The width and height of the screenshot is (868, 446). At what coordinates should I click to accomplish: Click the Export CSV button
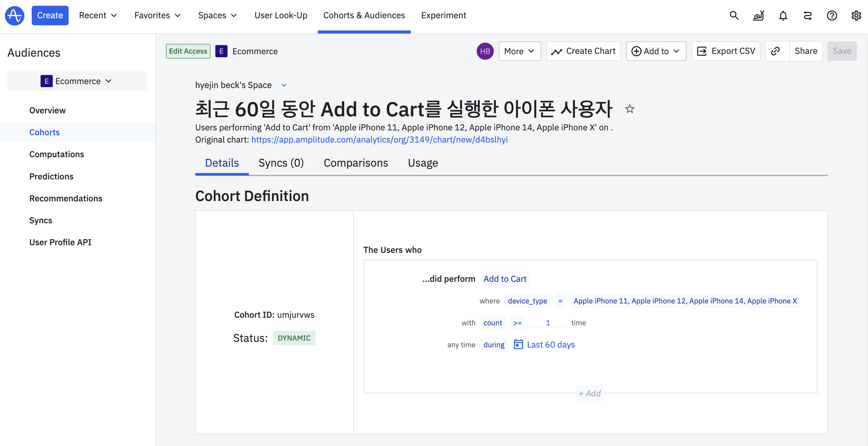click(x=726, y=51)
